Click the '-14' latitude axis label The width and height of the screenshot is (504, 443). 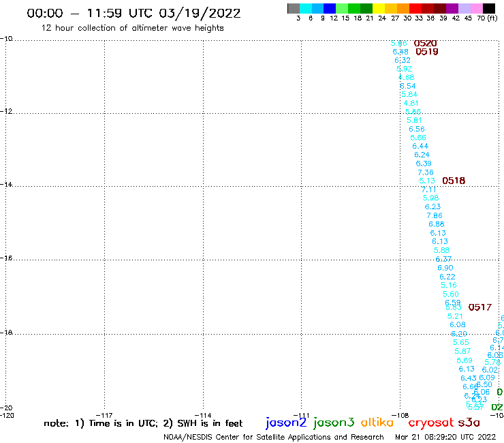point(6,185)
